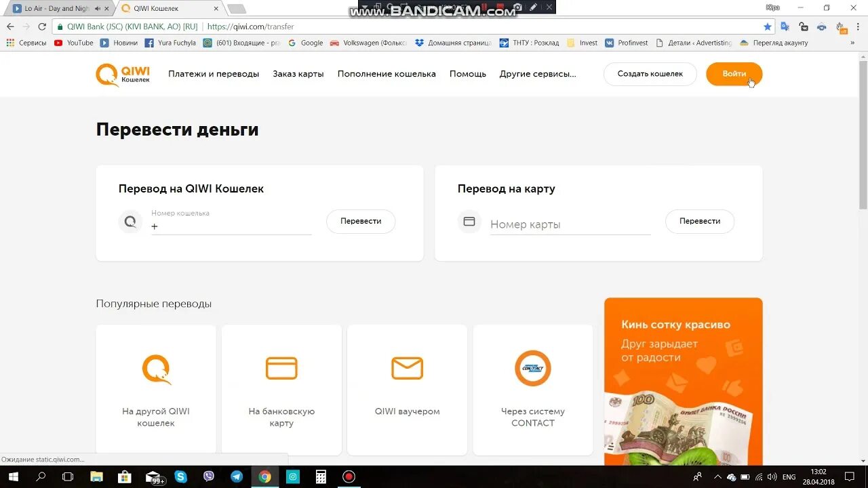Open Yura Fuchyla Facebook bookmark
Image resolution: width=868 pixels, height=488 pixels.
tap(170, 43)
